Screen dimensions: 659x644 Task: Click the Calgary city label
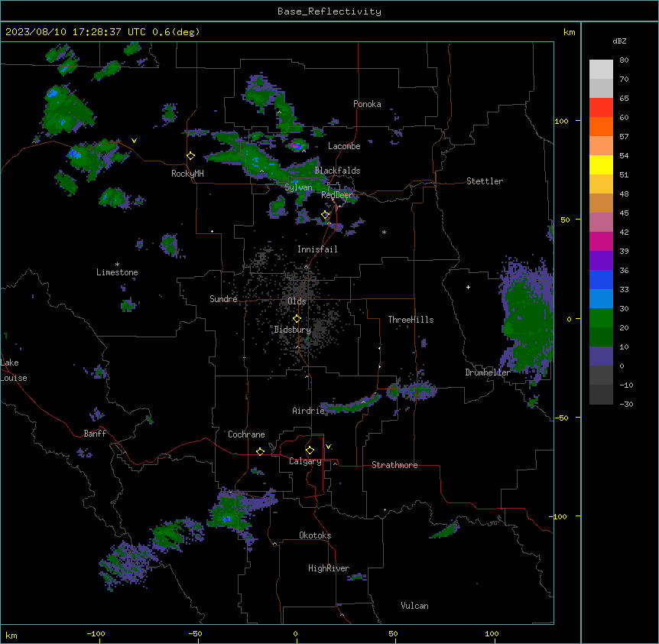[305, 461]
